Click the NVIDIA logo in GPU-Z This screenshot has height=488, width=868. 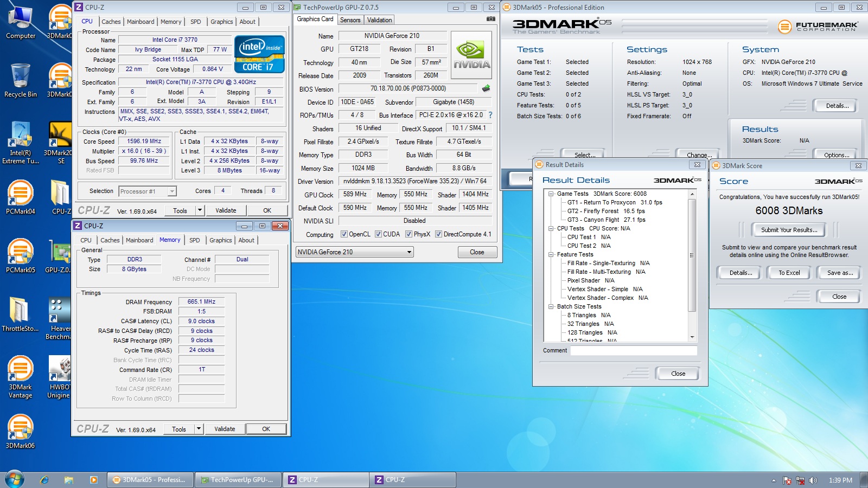click(471, 55)
